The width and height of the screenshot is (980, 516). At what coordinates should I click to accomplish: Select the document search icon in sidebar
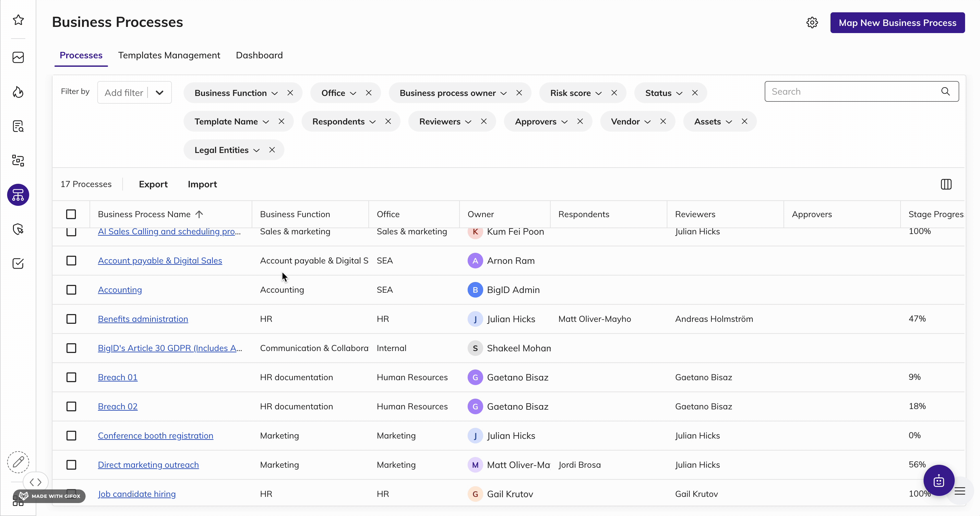pyautogui.click(x=18, y=126)
